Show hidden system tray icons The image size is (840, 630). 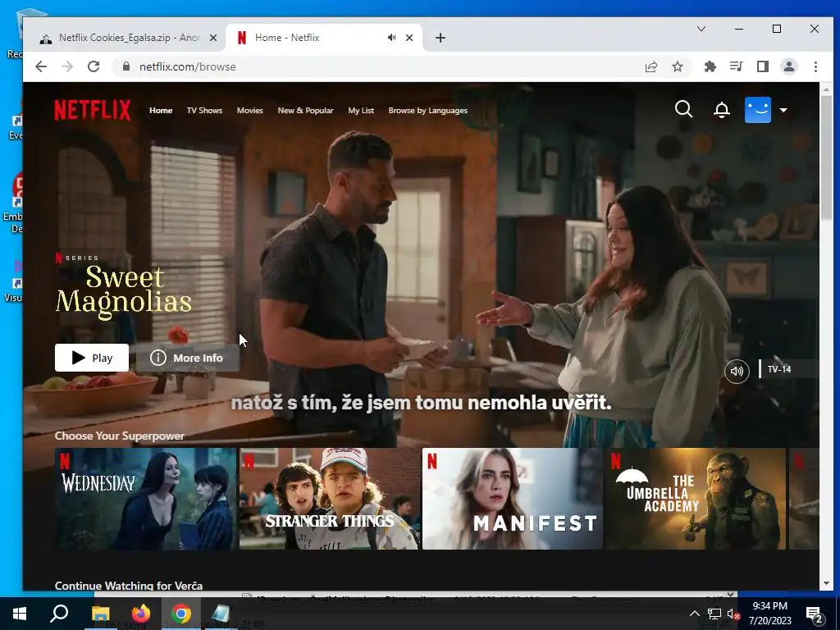tap(694, 614)
